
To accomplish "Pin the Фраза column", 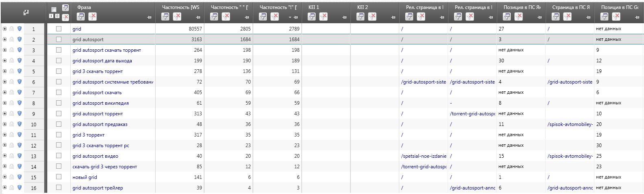I will pos(149,18).
